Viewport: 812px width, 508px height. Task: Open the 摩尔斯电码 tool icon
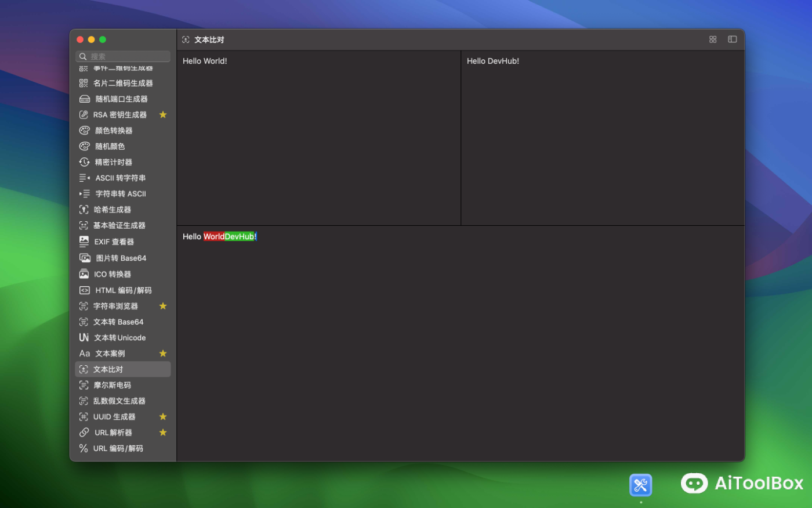[x=84, y=384]
